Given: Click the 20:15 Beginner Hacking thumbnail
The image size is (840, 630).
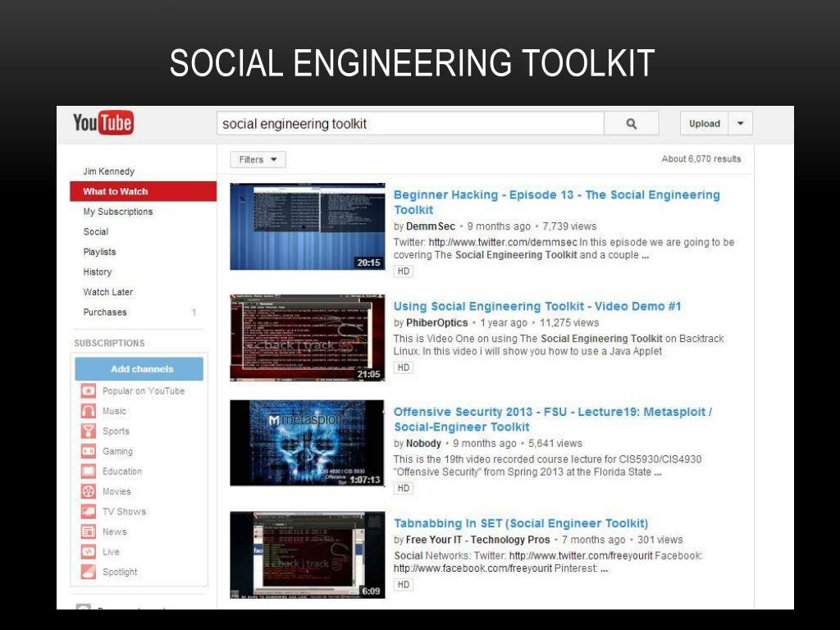Looking at the screenshot, I should click(x=308, y=226).
